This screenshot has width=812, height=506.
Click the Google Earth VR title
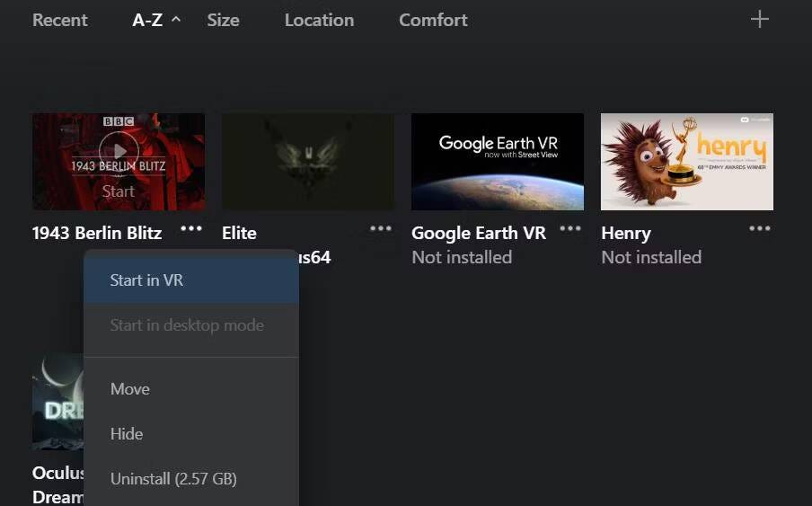click(x=479, y=233)
